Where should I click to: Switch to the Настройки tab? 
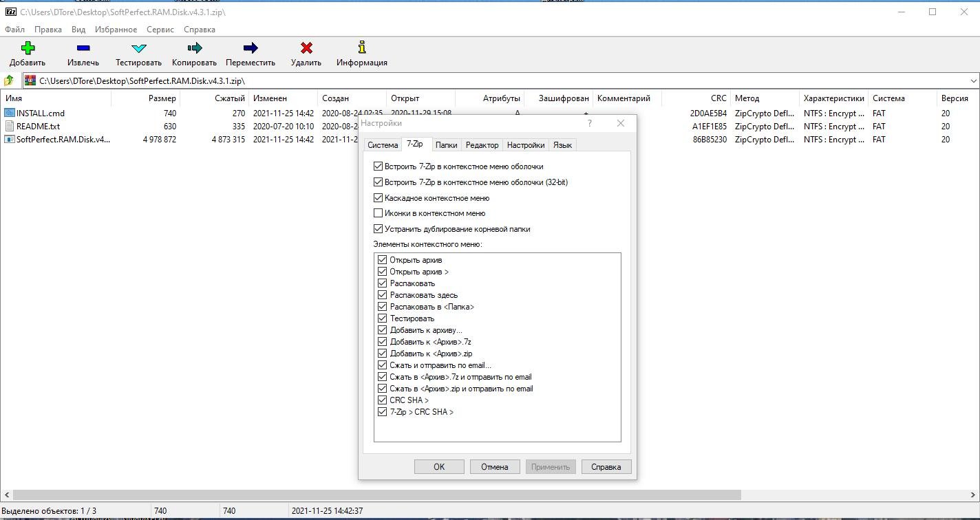[526, 145]
